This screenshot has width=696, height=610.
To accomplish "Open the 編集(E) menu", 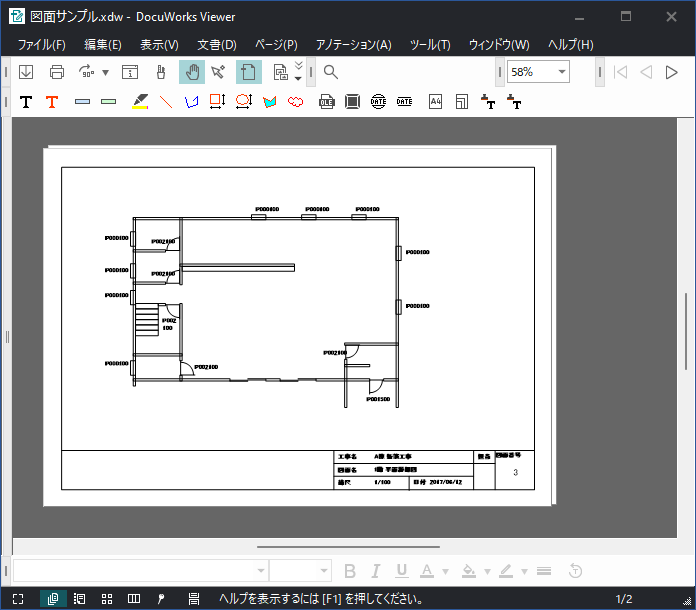I will click(x=103, y=45).
